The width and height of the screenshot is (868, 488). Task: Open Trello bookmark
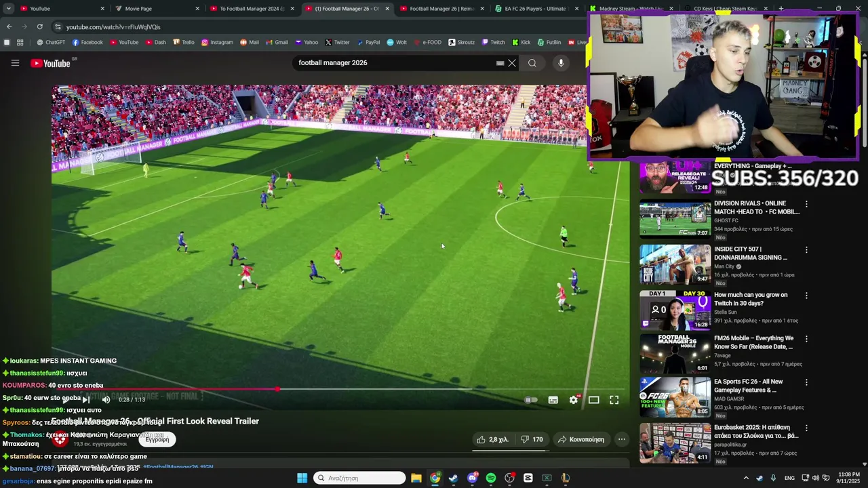tap(184, 42)
